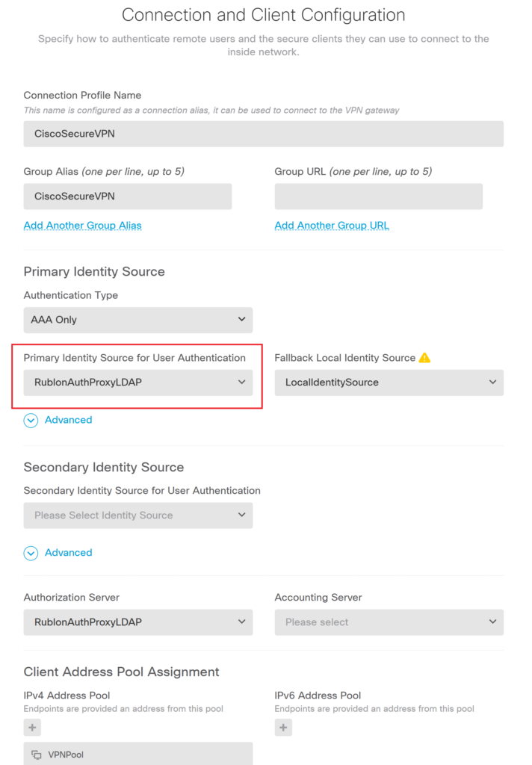Open the Authentication Type dropdown showing AAA Only
532x765 pixels.
pos(138,319)
